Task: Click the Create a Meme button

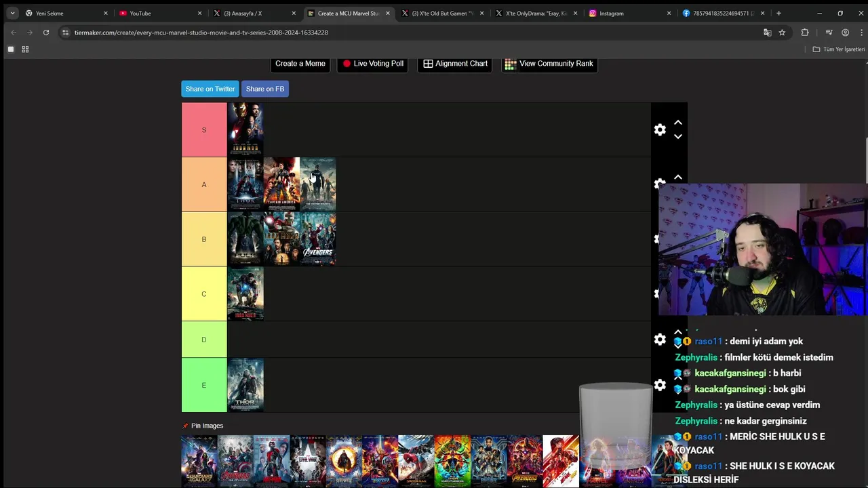Action: pyautogui.click(x=300, y=64)
